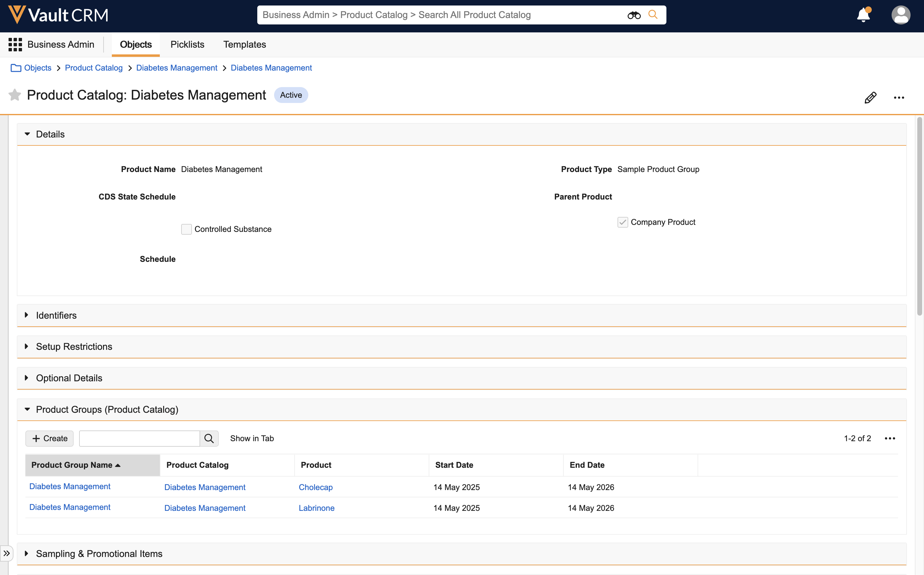Image resolution: width=924 pixels, height=575 pixels.
Task: Click the Product Catalog column header
Action: [227, 465]
